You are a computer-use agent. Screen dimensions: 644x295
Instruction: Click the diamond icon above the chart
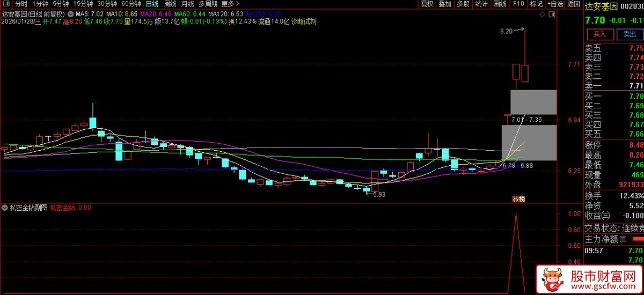pyautogui.click(x=542, y=13)
